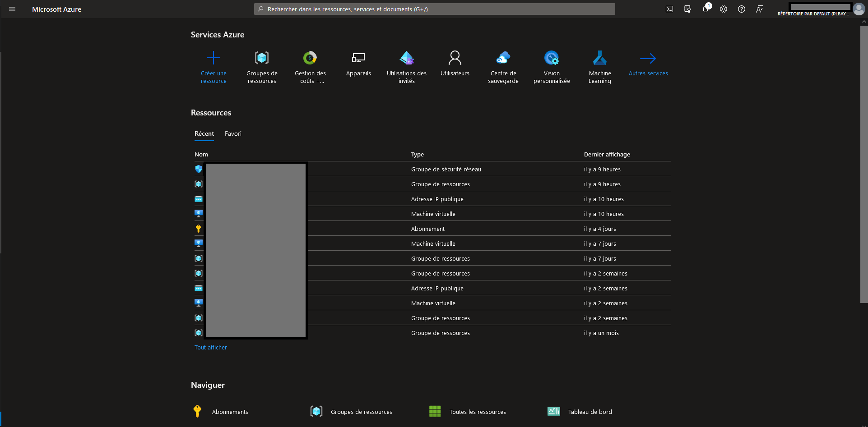Open Machine Learning service icon

(x=600, y=58)
